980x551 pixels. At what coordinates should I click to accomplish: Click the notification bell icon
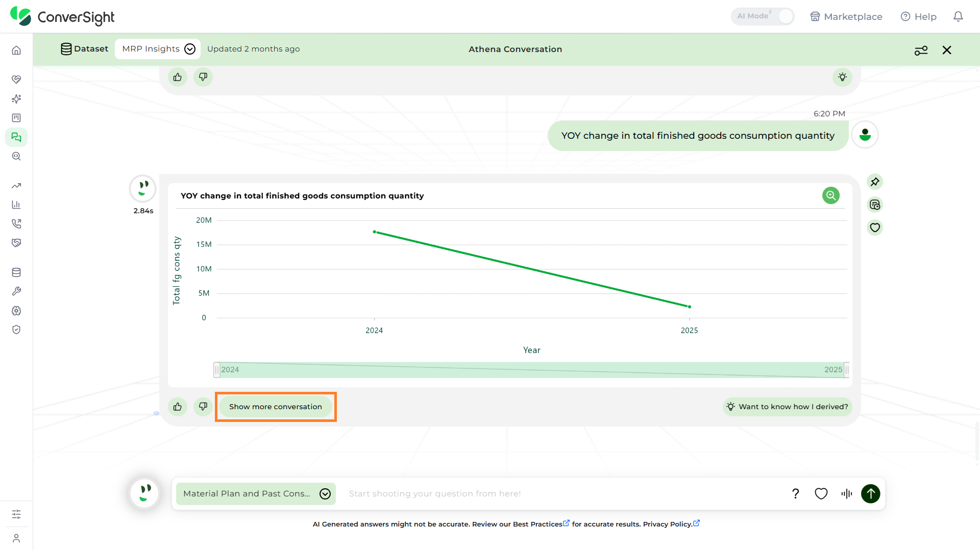(958, 16)
